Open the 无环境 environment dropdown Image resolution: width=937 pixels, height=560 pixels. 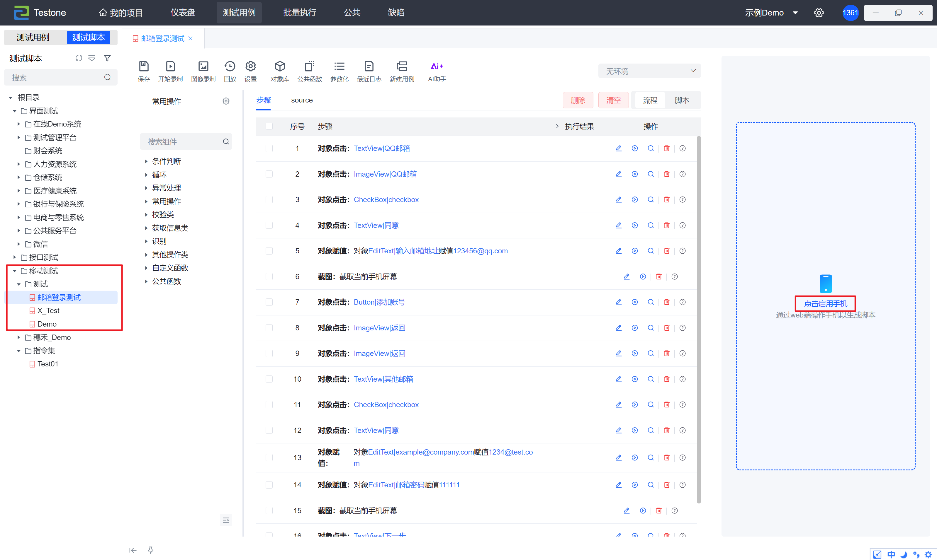(x=649, y=71)
